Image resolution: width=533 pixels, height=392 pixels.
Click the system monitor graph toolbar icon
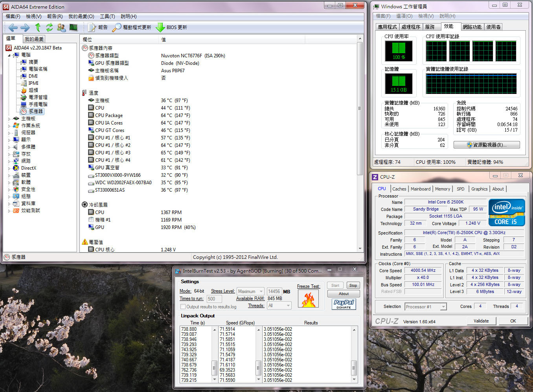coord(74,27)
